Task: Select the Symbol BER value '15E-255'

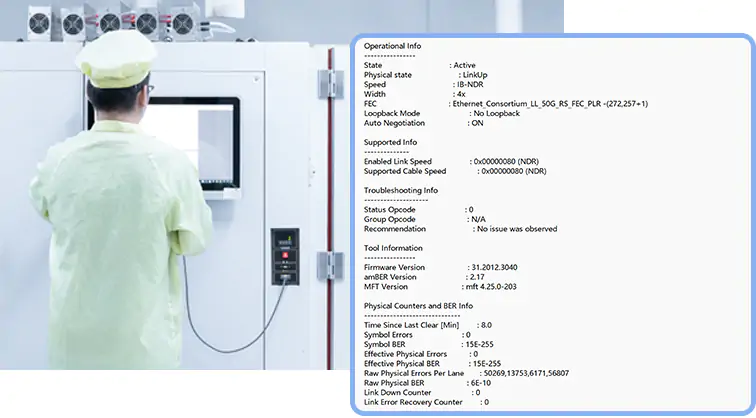Action: tap(479, 345)
